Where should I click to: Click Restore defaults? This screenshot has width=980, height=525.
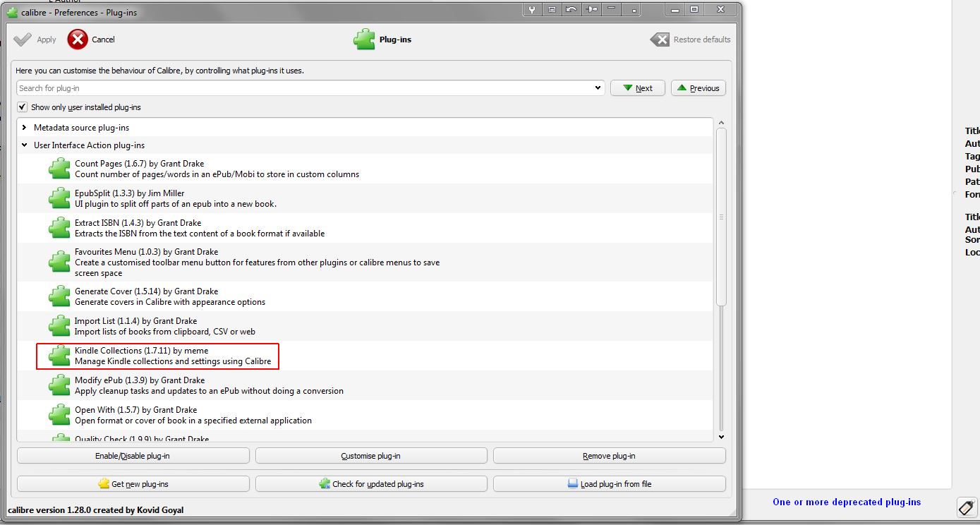pyautogui.click(x=691, y=40)
